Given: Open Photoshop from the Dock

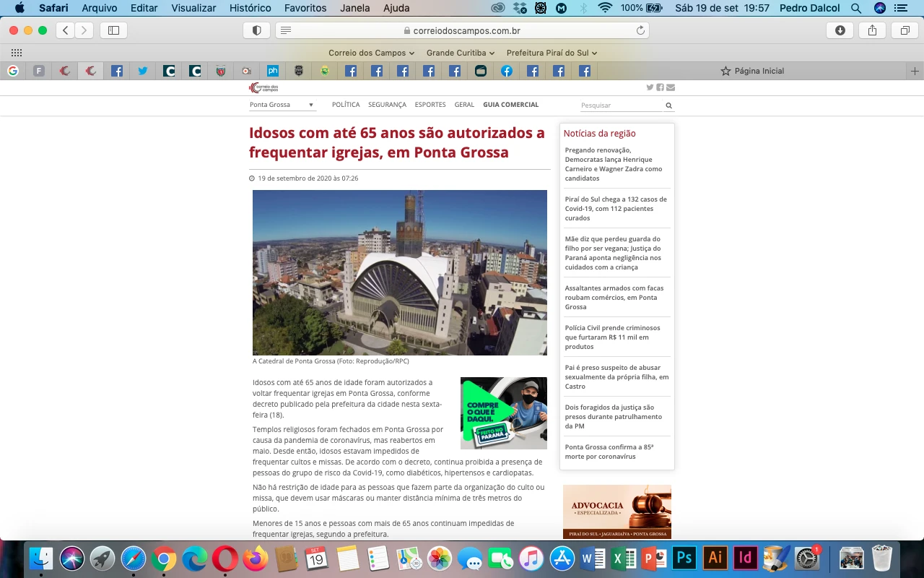Looking at the screenshot, I should pyautogui.click(x=684, y=558).
